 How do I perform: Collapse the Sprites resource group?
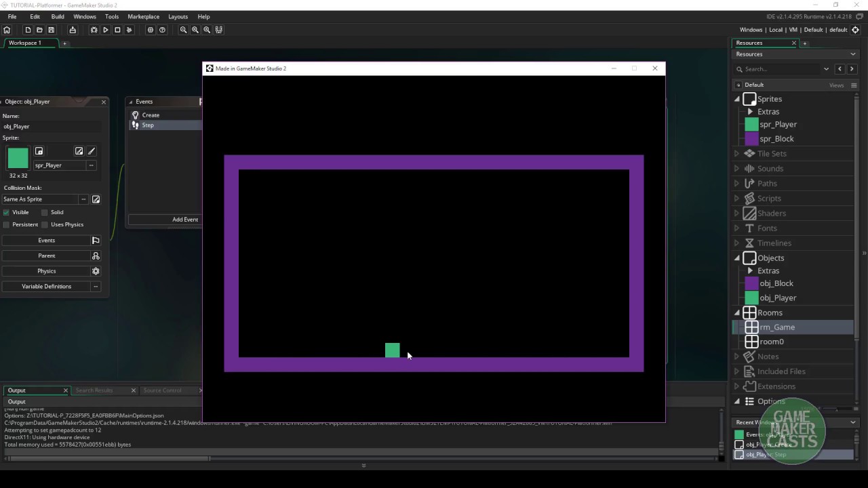pyautogui.click(x=737, y=99)
